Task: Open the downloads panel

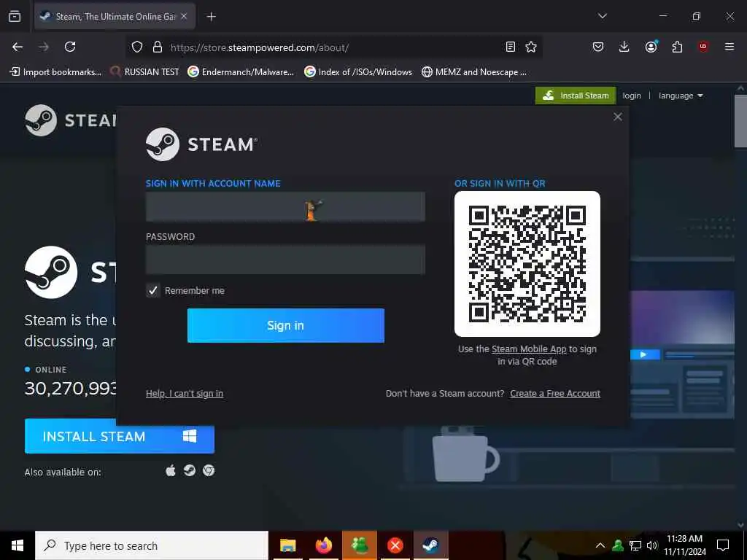Action: point(624,47)
